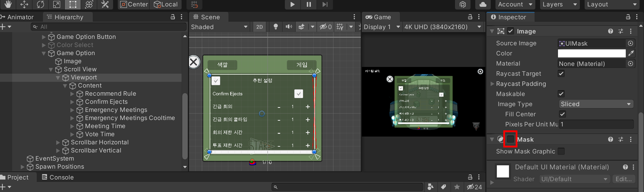The width and height of the screenshot is (644, 192).
Task: Toggle scene audio speaker icon
Action: coord(289,27)
